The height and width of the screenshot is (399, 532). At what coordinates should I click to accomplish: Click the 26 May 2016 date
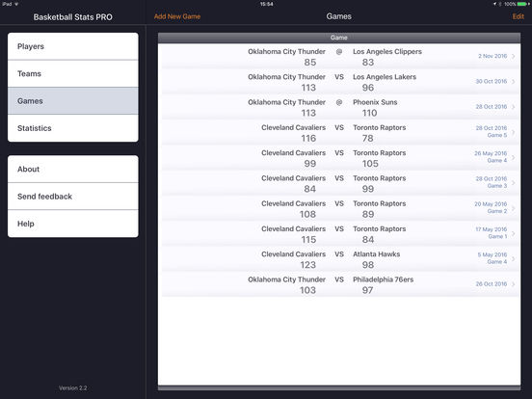pos(491,153)
